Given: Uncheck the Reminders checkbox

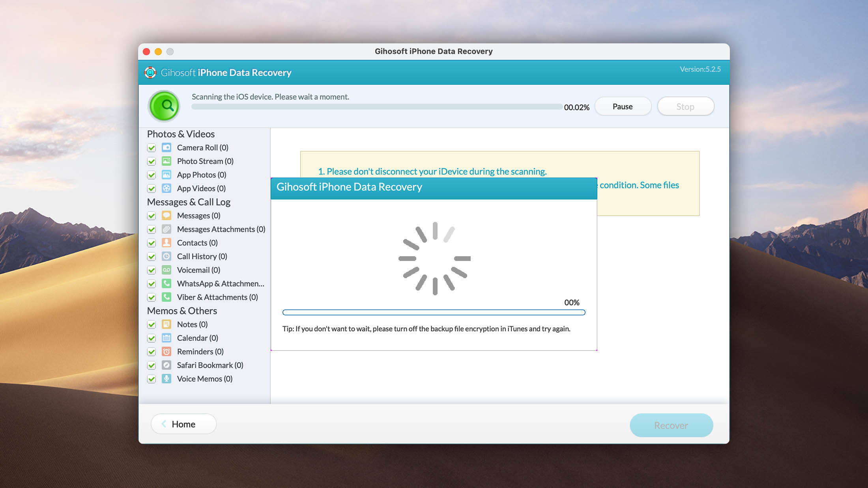Looking at the screenshot, I should 152,352.
